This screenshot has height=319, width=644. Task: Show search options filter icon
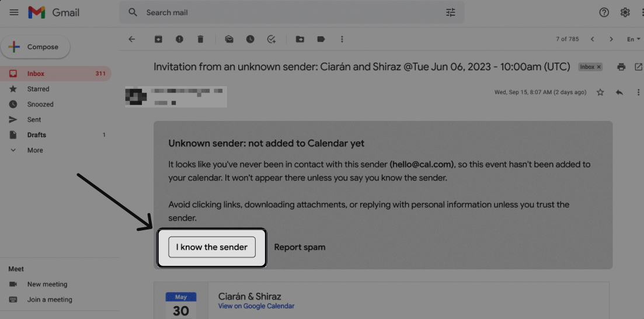pos(451,12)
